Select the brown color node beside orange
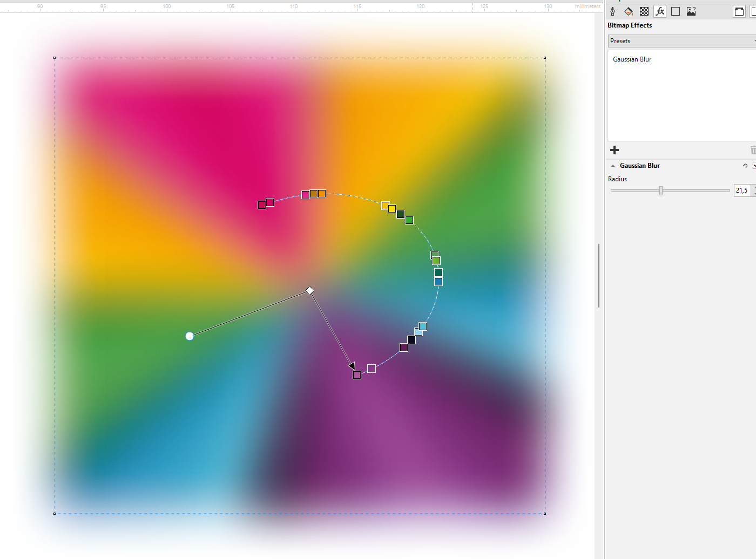 (314, 194)
